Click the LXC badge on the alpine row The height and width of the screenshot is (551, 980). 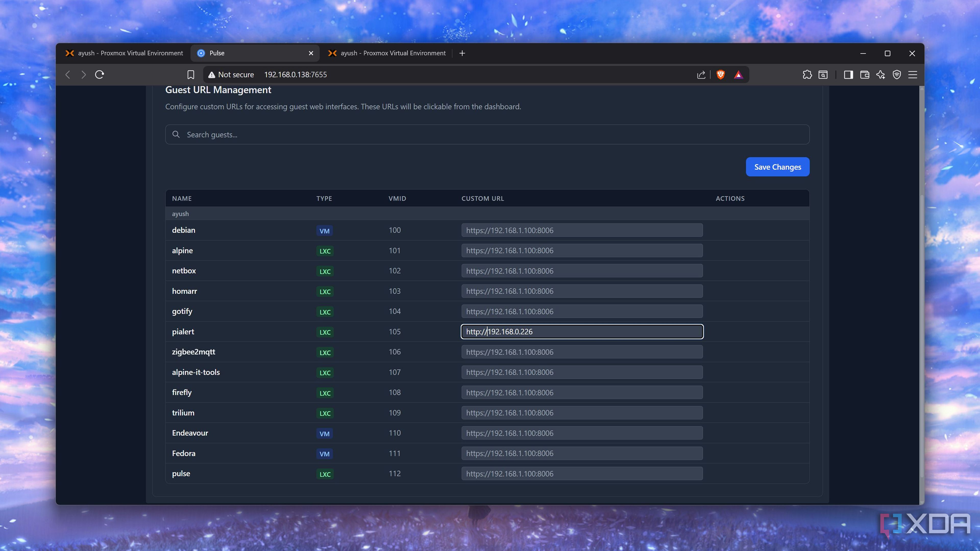coord(325,251)
